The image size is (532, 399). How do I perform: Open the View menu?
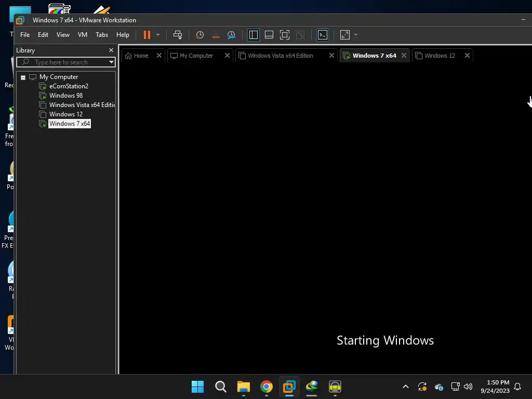pyautogui.click(x=63, y=35)
